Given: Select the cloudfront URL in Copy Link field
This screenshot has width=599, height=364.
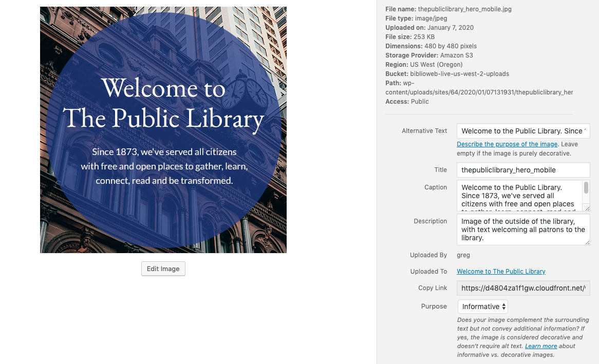Looking at the screenshot, I should 523,288.
